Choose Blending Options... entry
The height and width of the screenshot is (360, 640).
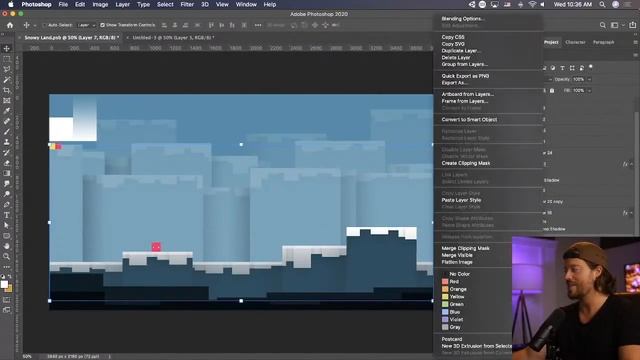pyautogui.click(x=463, y=19)
